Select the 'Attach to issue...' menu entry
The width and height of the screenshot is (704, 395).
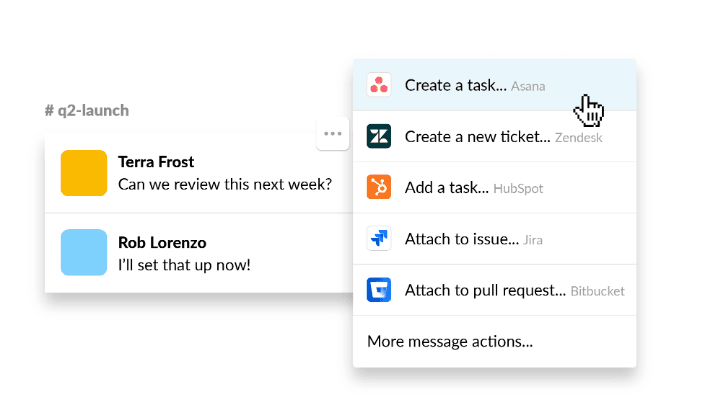click(x=494, y=238)
